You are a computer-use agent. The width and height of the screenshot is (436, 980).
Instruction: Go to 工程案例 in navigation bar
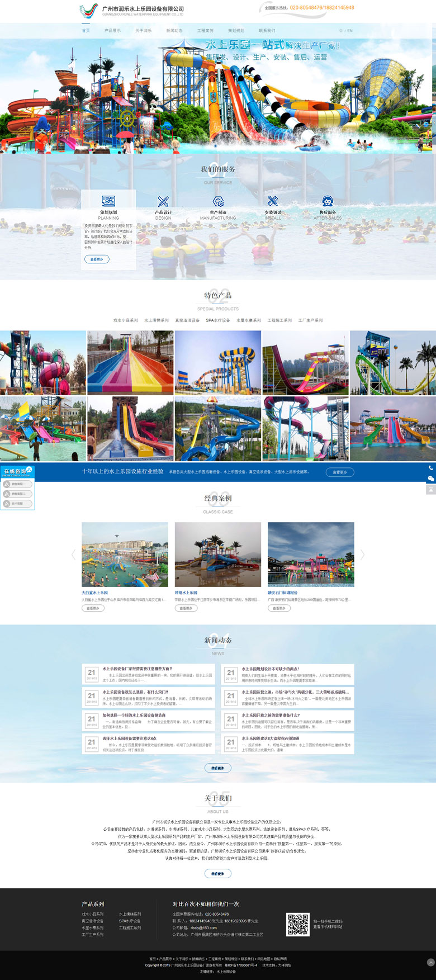click(x=205, y=31)
